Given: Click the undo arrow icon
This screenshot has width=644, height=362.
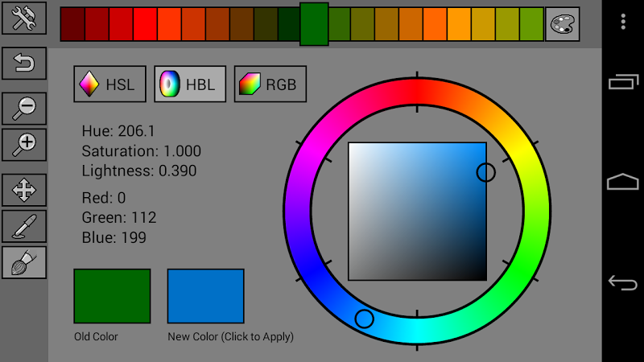Looking at the screenshot, I should 24,64.
